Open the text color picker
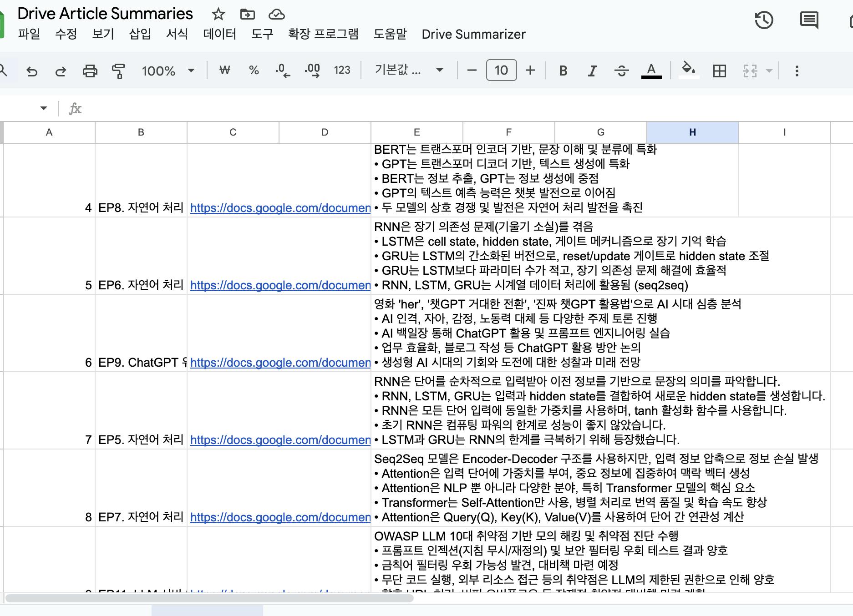Image resolution: width=853 pixels, height=616 pixels. point(651,71)
